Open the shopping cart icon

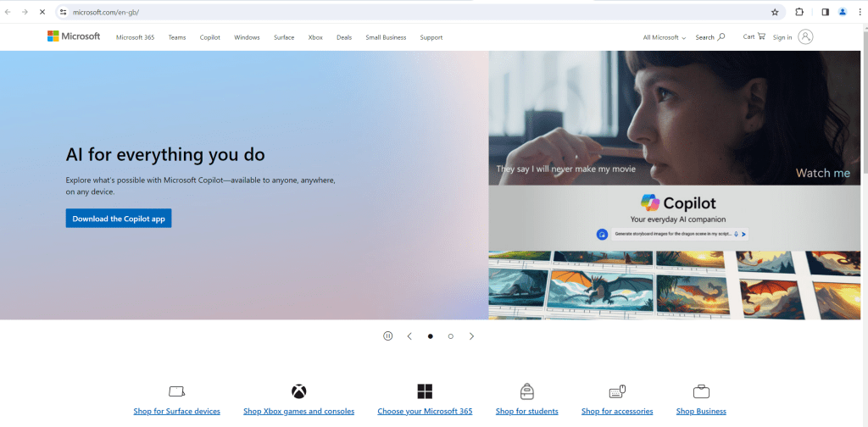[x=760, y=36]
